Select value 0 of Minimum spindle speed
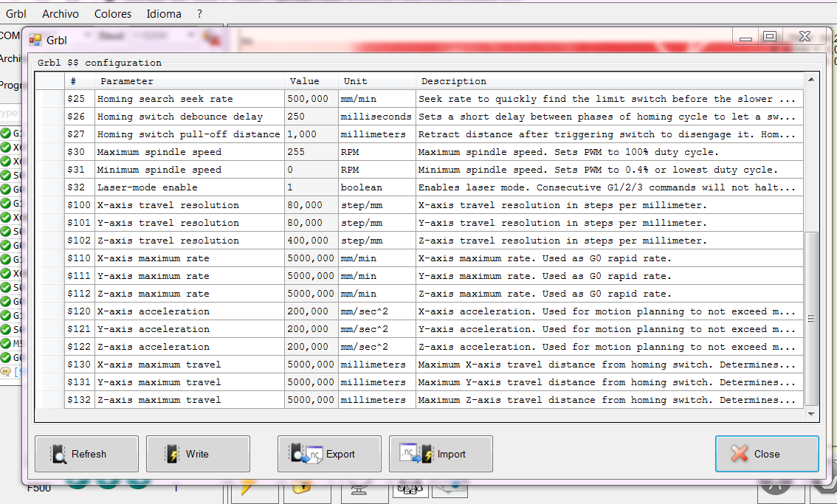The image size is (837, 504). point(311,170)
